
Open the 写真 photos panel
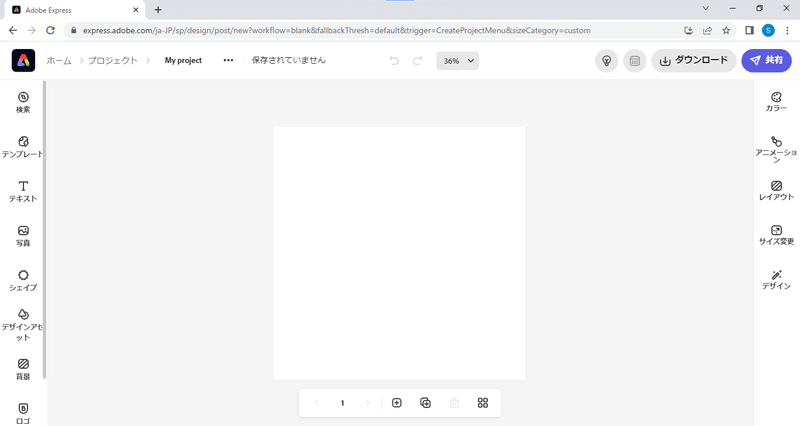23,236
